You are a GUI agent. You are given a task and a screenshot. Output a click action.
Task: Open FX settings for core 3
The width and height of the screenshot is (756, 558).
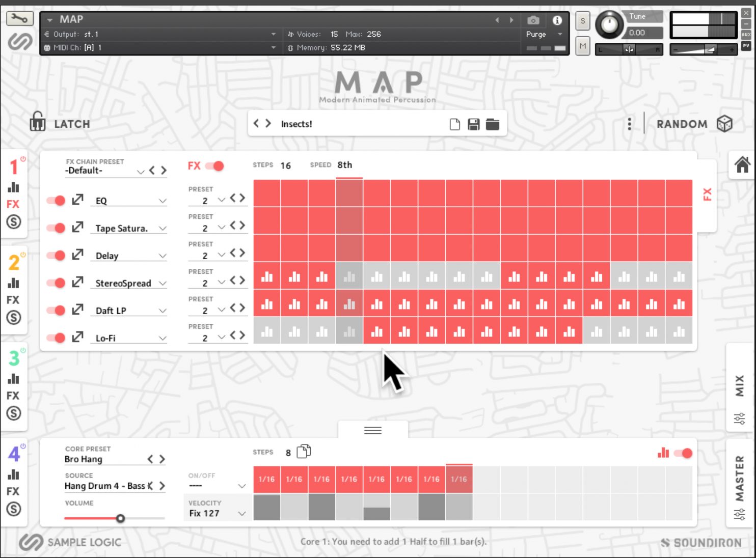14,396
